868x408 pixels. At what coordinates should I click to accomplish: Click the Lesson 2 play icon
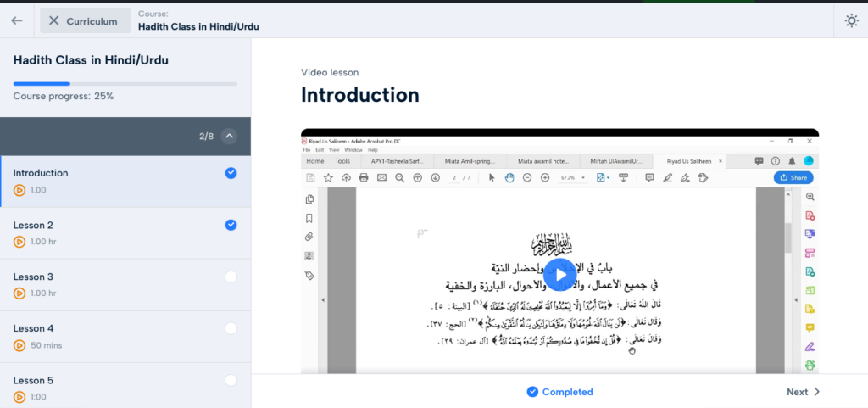tap(19, 242)
